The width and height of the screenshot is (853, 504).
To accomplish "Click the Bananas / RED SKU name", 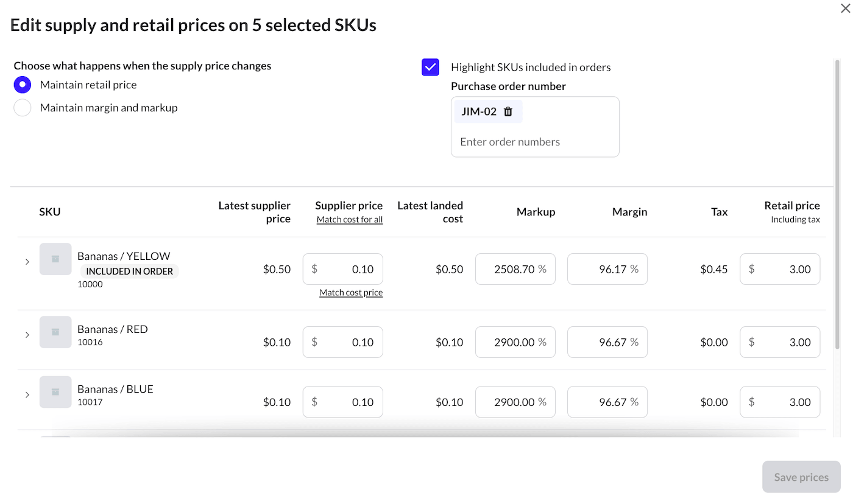I will (x=113, y=329).
